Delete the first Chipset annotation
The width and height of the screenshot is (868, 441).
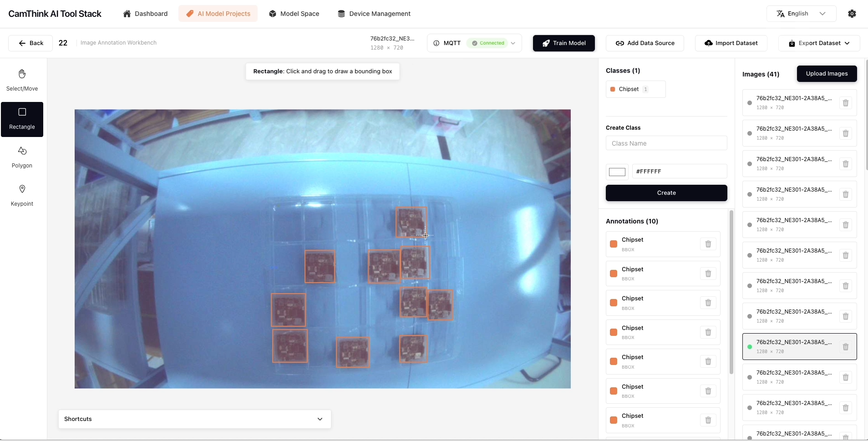[x=708, y=244]
